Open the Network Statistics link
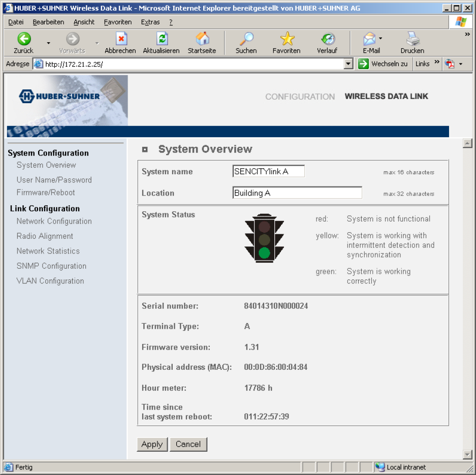Screen dimensions: 476x475 (x=48, y=251)
